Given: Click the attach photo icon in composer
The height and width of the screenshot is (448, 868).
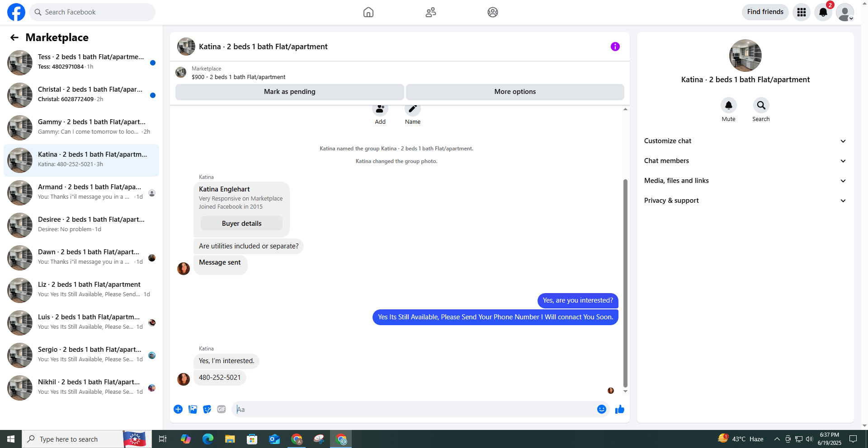Looking at the screenshot, I should click(193, 409).
